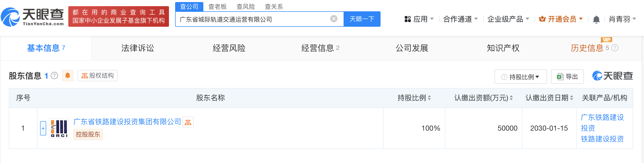Screen dimensions: 644x163
Task: Open the 持股比例 dropdown
Action: tap(520, 77)
